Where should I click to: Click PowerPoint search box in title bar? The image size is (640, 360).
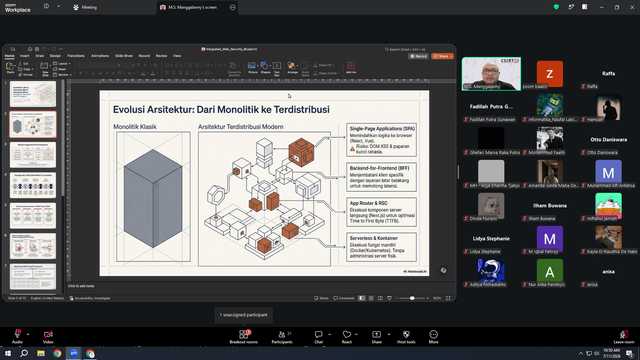[405, 49]
